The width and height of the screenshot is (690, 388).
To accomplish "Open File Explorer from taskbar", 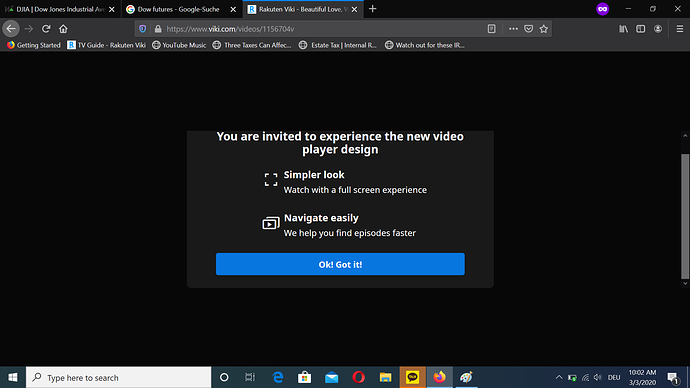I will click(385, 377).
